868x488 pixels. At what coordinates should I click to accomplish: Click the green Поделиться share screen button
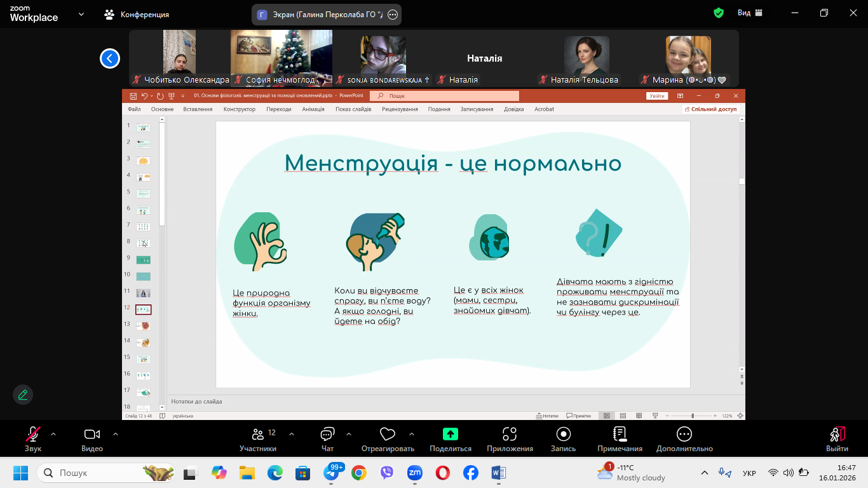click(450, 435)
